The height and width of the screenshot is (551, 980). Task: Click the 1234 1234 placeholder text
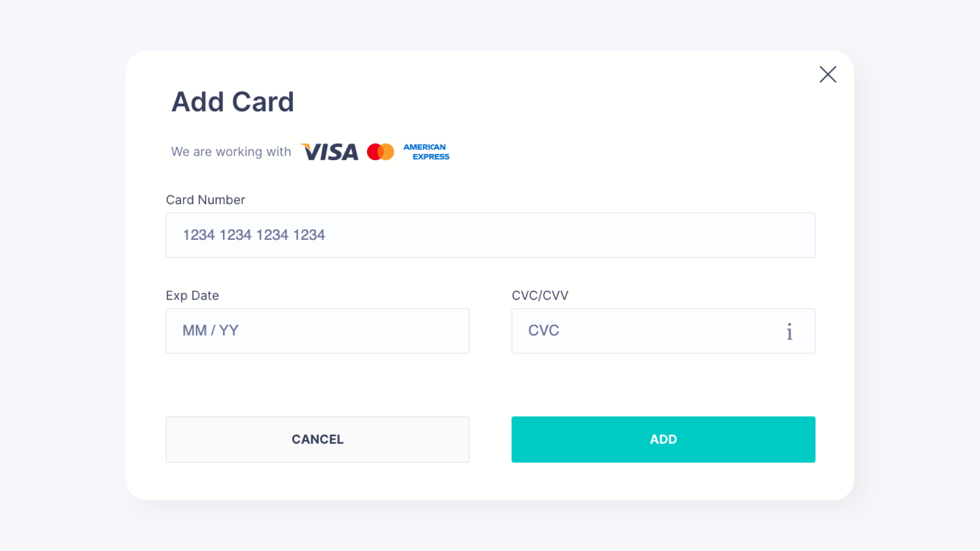254,235
